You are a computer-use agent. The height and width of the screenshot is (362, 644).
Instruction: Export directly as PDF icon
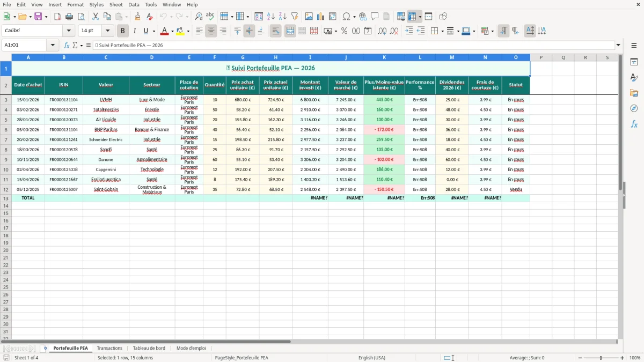(x=57, y=17)
